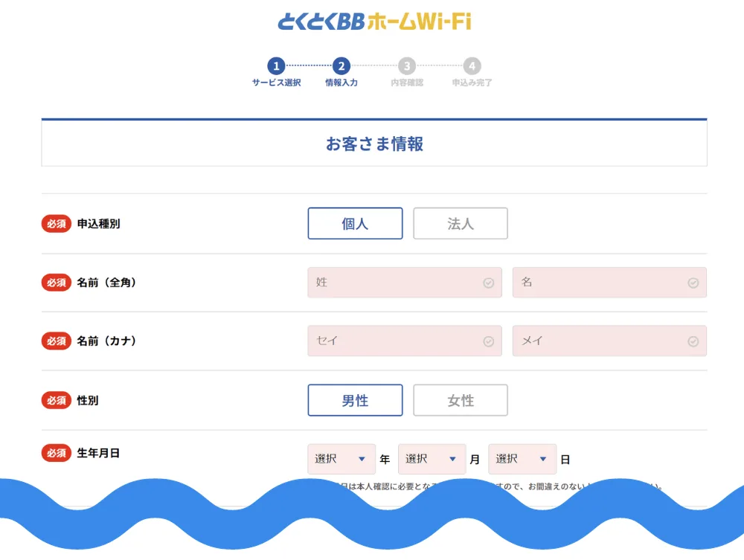744x560 pixels.
Task: Select 個人 application type
Action: point(355,223)
